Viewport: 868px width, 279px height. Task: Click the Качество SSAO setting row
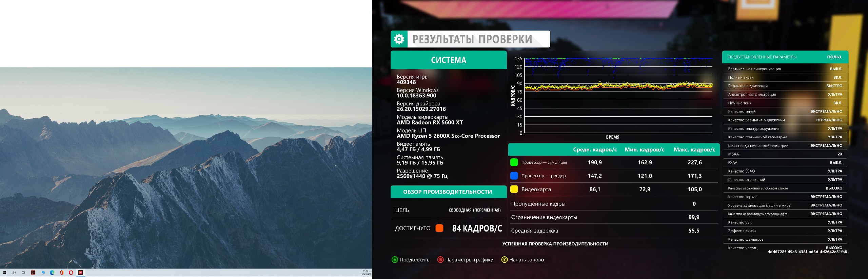coord(785,171)
